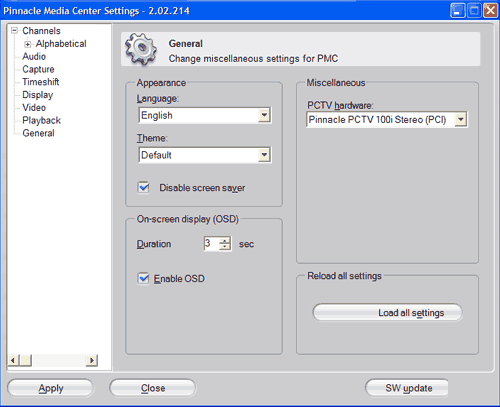Open the Audio settings page
Viewport: 500px width, 407px height.
pos(34,56)
